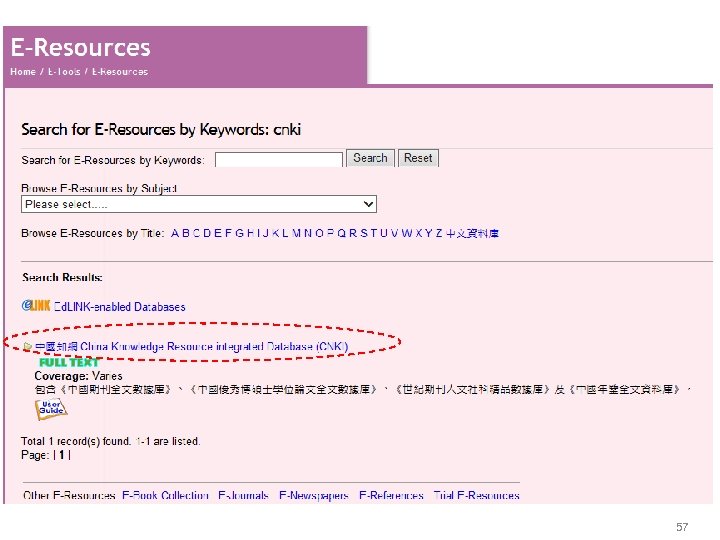Click the Reset button
This screenshot has height=540, width=720.
[418, 158]
